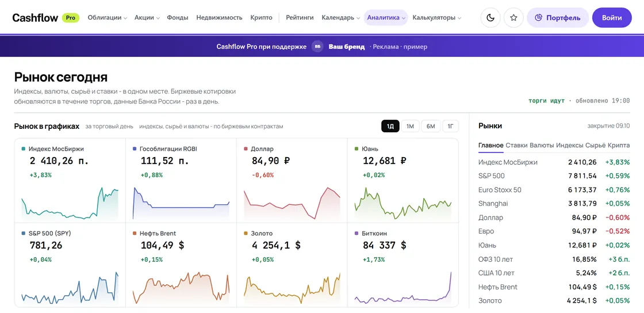
Task: Click Нефть Brent row in Рынки list
Action: (x=554, y=287)
